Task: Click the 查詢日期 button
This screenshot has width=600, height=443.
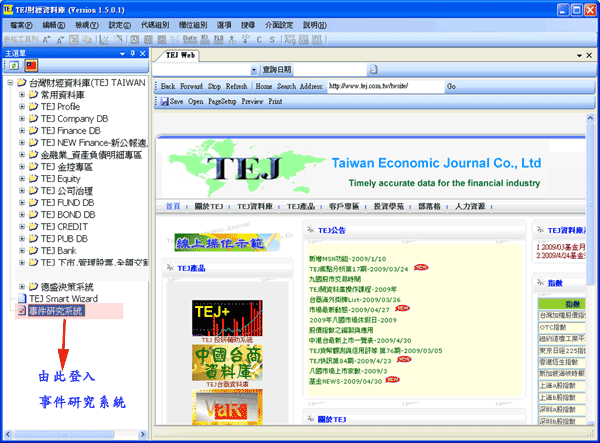Action: [x=277, y=70]
